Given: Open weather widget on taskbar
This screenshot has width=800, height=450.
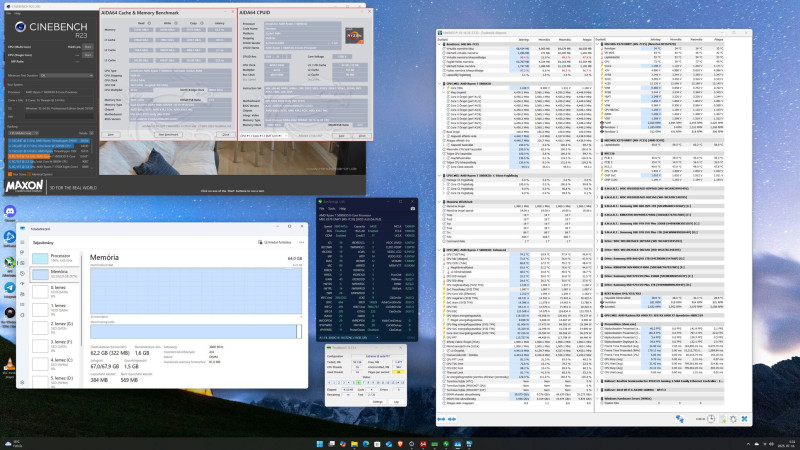Looking at the screenshot, I should (13, 444).
